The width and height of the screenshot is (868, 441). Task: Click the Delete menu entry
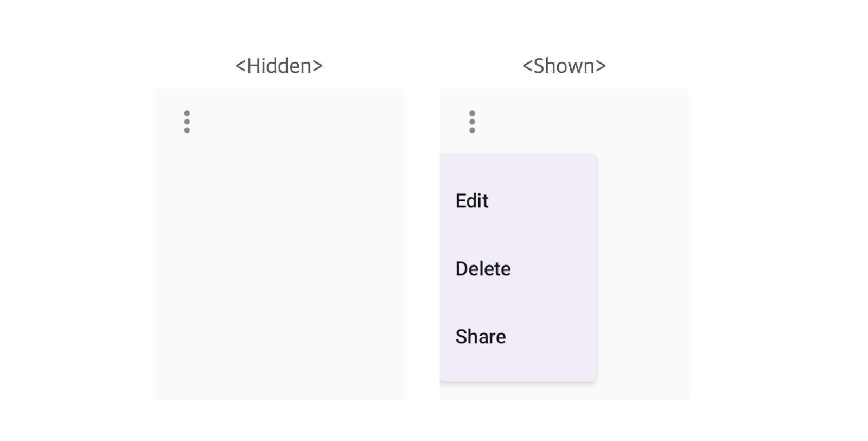click(483, 268)
